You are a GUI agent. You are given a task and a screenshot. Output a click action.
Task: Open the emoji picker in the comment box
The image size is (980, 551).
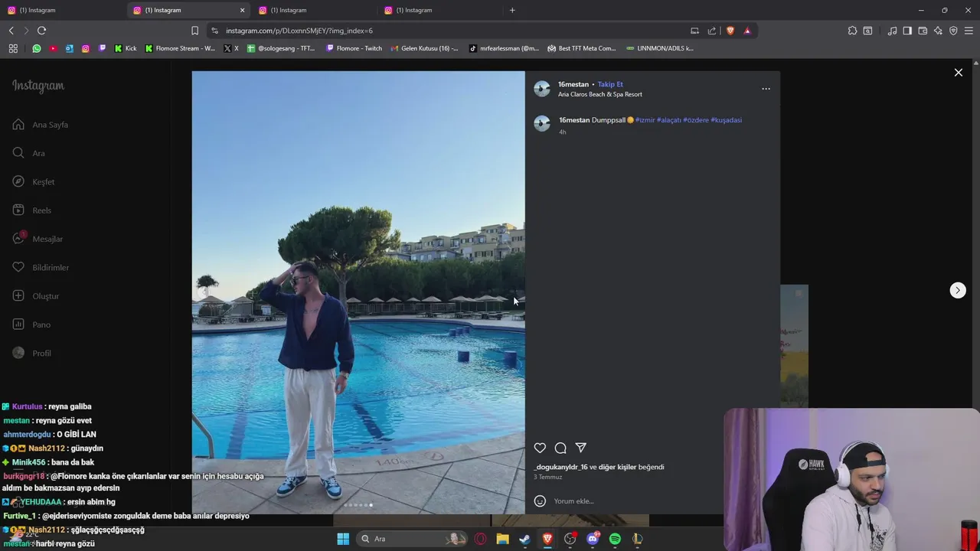[x=540, y=501]
